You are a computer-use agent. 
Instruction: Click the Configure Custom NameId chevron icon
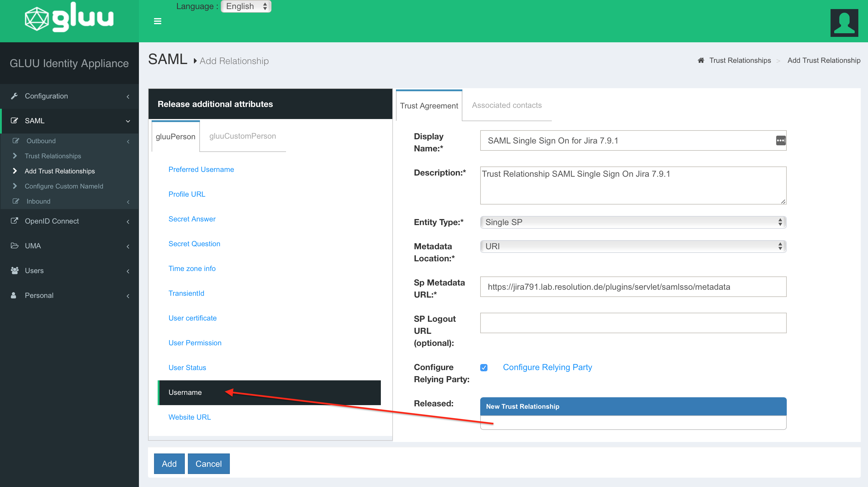[x=14, y=186]
